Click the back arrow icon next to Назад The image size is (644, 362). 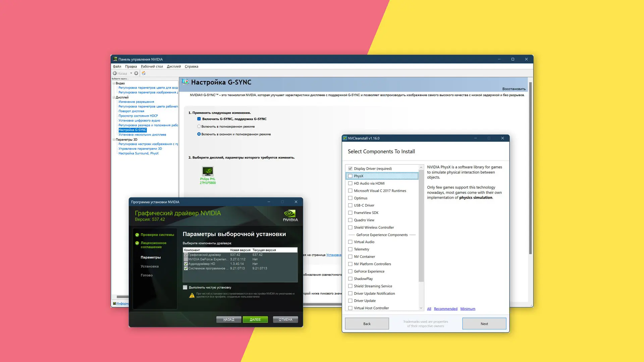115,73
